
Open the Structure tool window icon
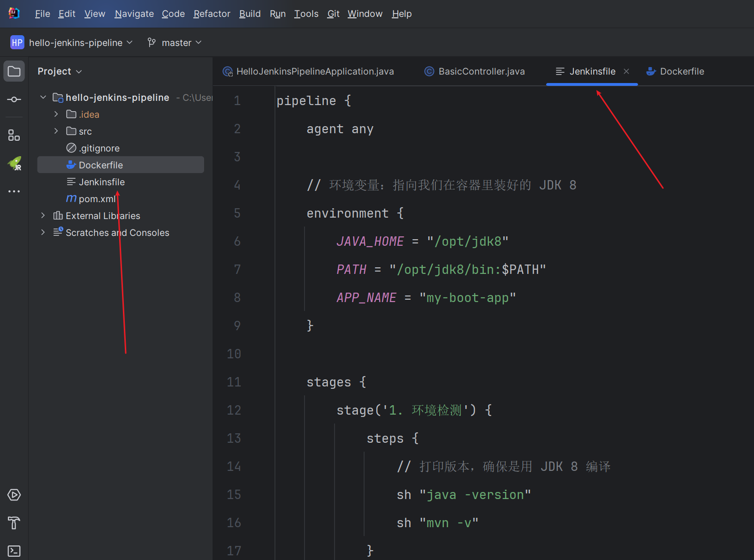tap(14, 136)
